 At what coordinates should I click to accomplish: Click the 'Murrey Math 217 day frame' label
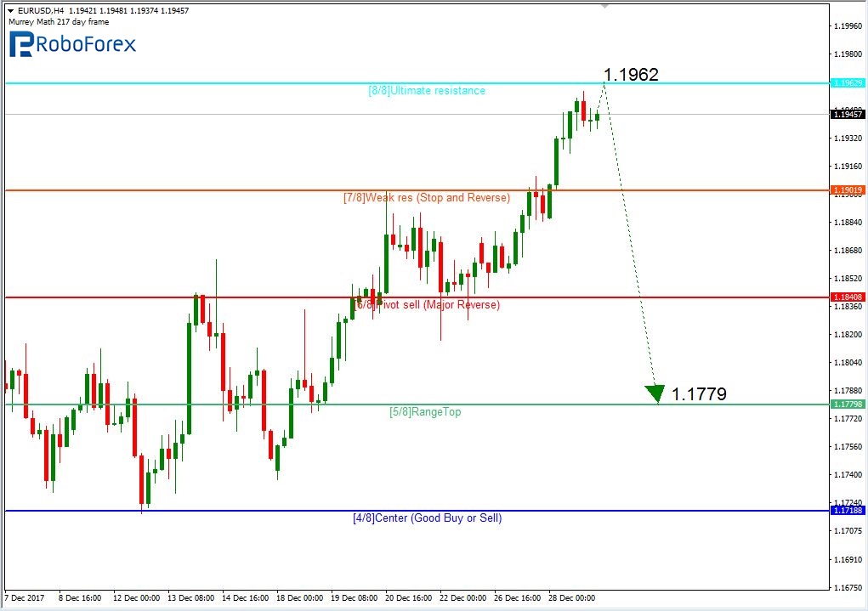[x=59, y=22]
